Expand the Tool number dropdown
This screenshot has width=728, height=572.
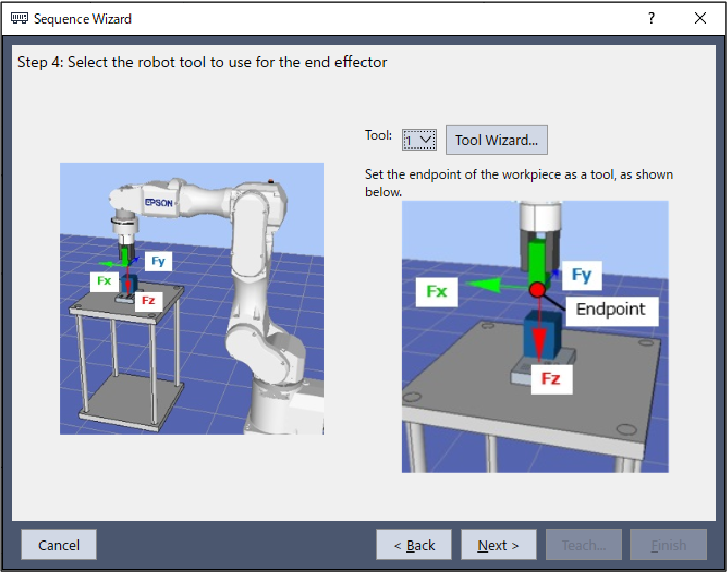coord(419,140)
